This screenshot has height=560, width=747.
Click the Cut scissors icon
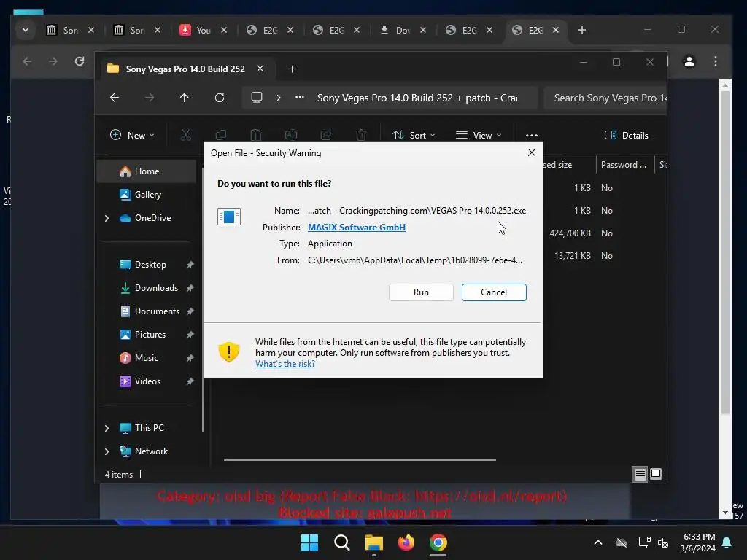(186, 135)
